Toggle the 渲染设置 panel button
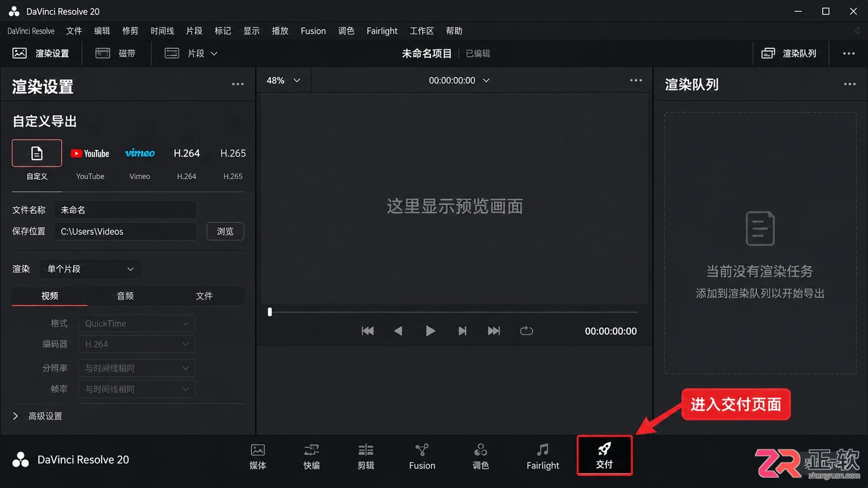Image resolution: width=868 pixels, height=488 pixels. pos(40,53)
